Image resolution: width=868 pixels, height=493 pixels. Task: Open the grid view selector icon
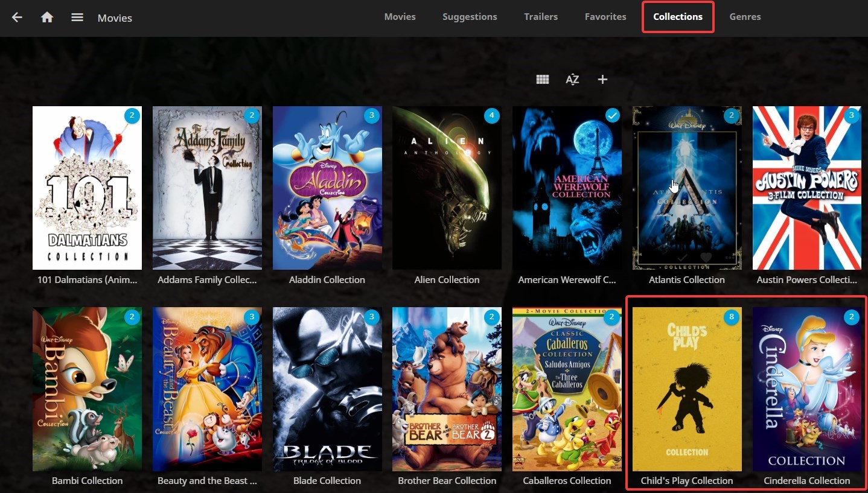(542, 78)
